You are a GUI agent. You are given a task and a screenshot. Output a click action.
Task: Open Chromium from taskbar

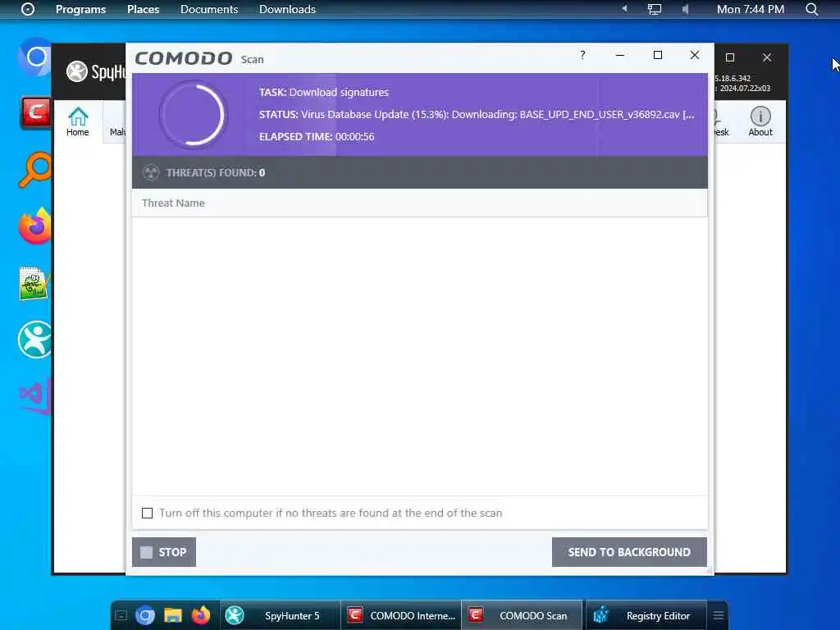tap(145, 615)
